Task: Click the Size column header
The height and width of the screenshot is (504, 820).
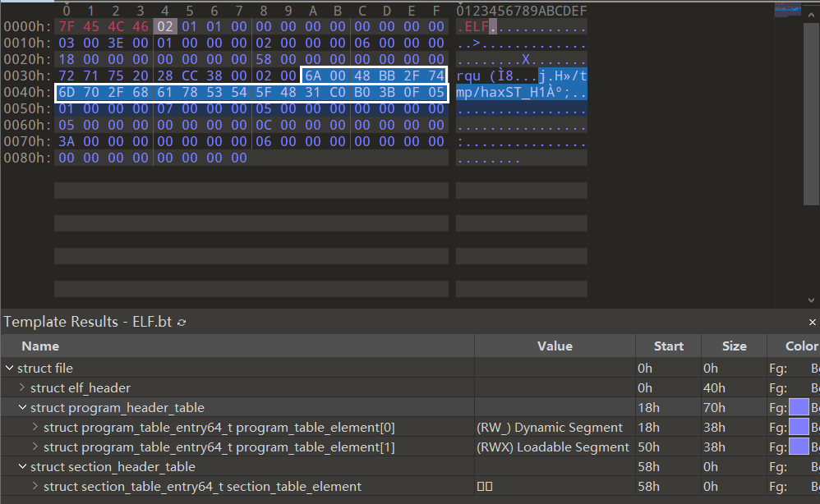Action: tap(734, 346)
